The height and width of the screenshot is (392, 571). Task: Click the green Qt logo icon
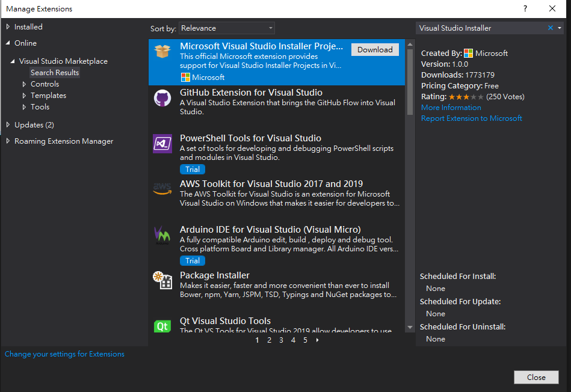pos(162,326)
